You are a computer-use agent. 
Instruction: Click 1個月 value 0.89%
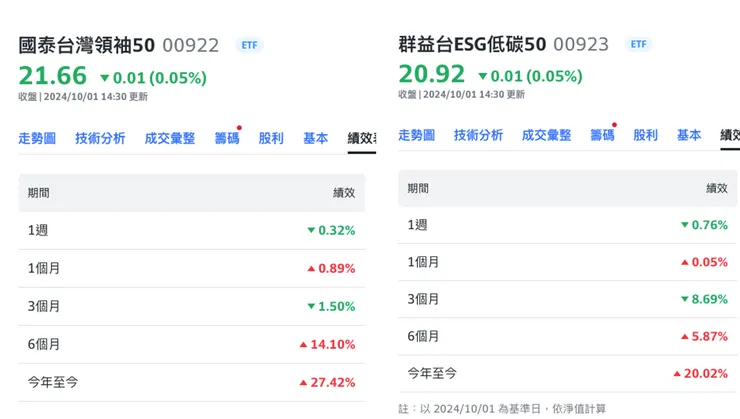pyautogui.click(x=331, y=268)
